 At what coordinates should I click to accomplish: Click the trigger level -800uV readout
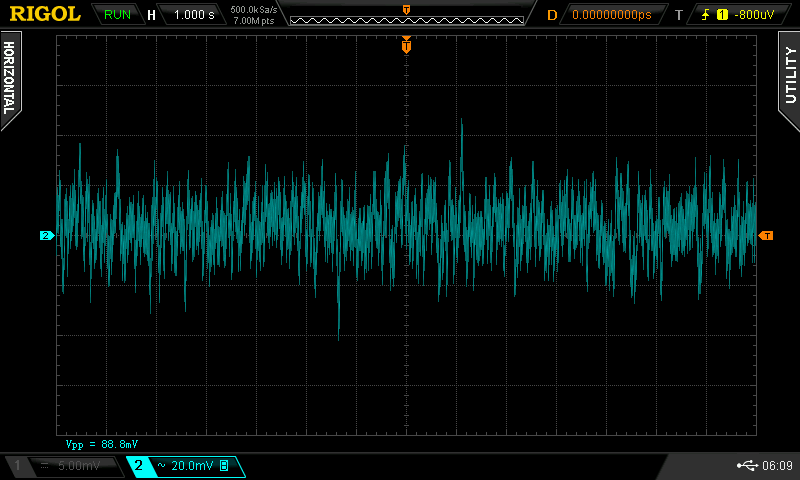[x=754, y=15]
